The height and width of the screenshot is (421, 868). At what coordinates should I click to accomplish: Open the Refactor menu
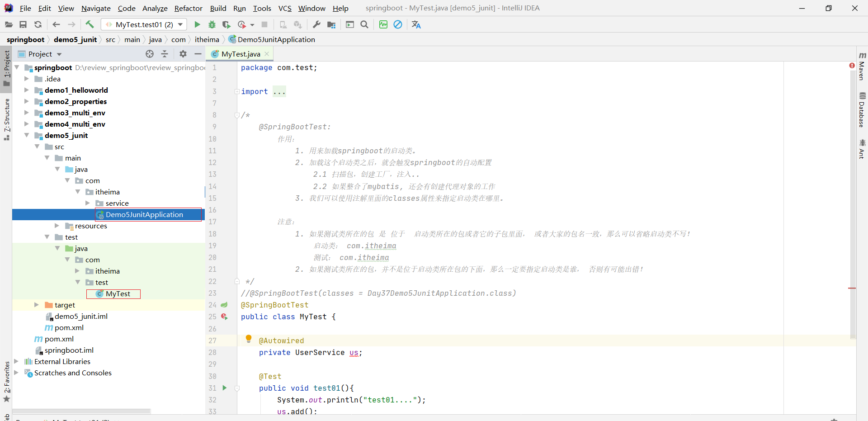point(188,8)
